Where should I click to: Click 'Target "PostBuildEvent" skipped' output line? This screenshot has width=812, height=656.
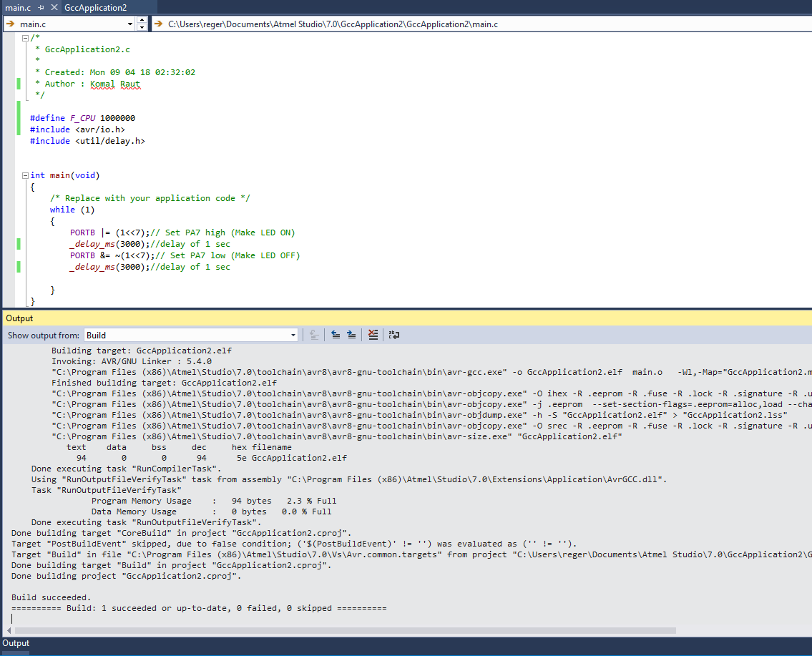point(294,544)
